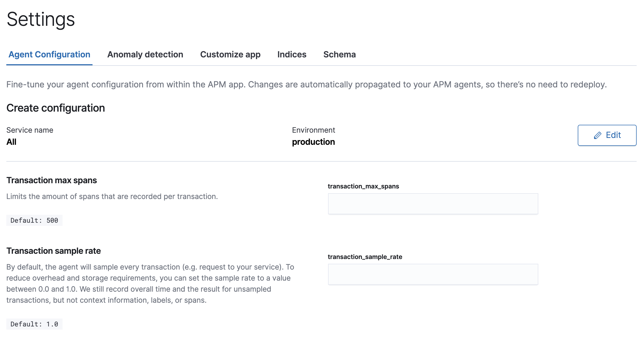Click the 'production' environment value

tap(313, 142)
